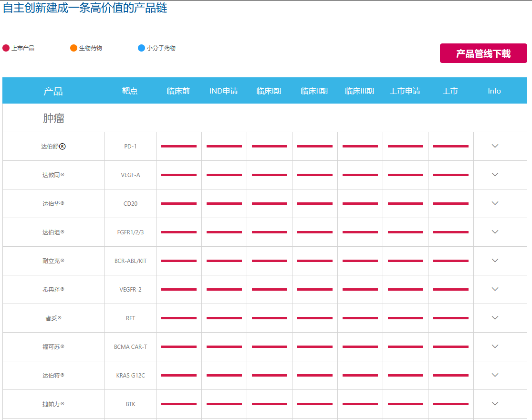
Task: Click the 耐立克 product name
Action: (x=51, y=261)
